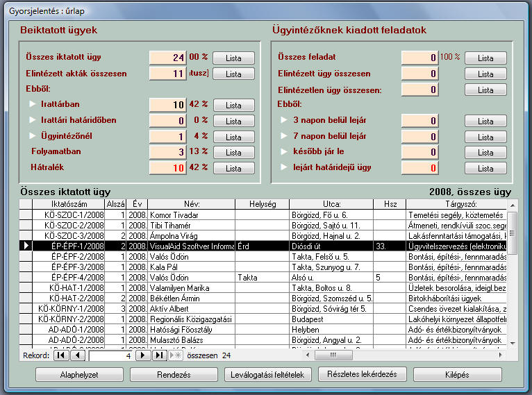This screenshot has width=532, height=395.
Task: Open Lista for Összes feladat
Action: tap(485, 58)
